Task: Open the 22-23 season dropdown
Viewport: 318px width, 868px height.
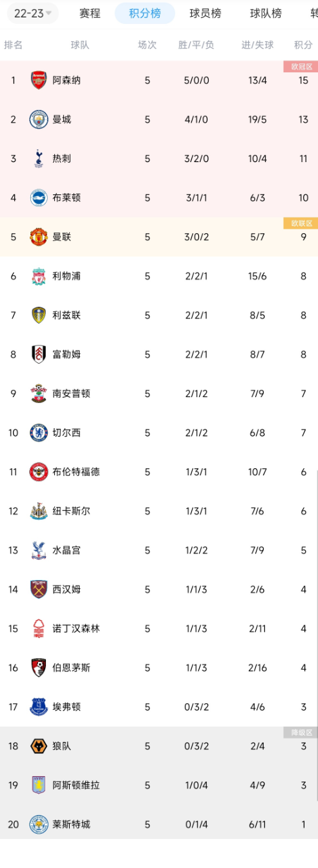Action: (31, 13)
